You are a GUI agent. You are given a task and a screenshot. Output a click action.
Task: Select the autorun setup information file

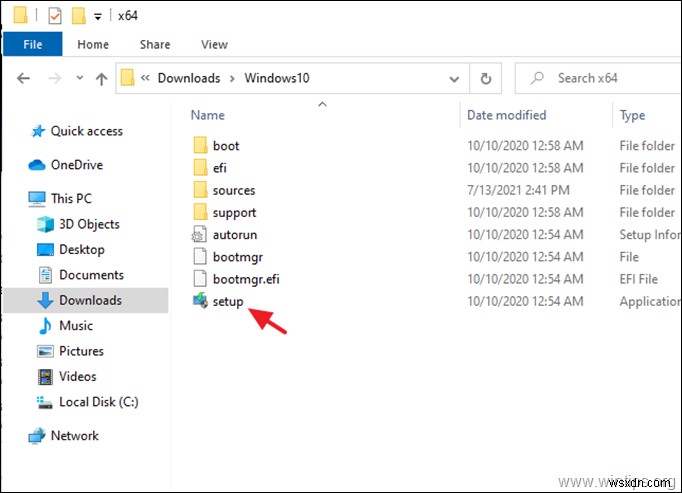234,235
